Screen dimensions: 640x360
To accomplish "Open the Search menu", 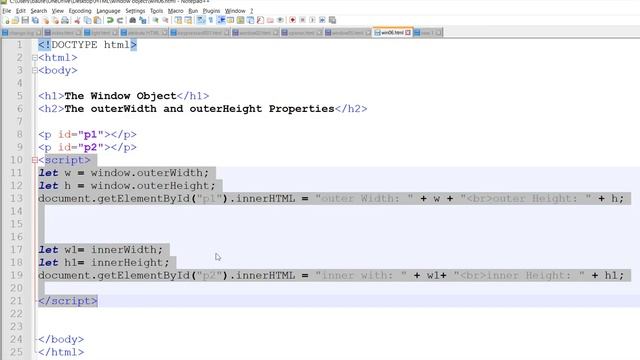I will [x=39, y=11].
